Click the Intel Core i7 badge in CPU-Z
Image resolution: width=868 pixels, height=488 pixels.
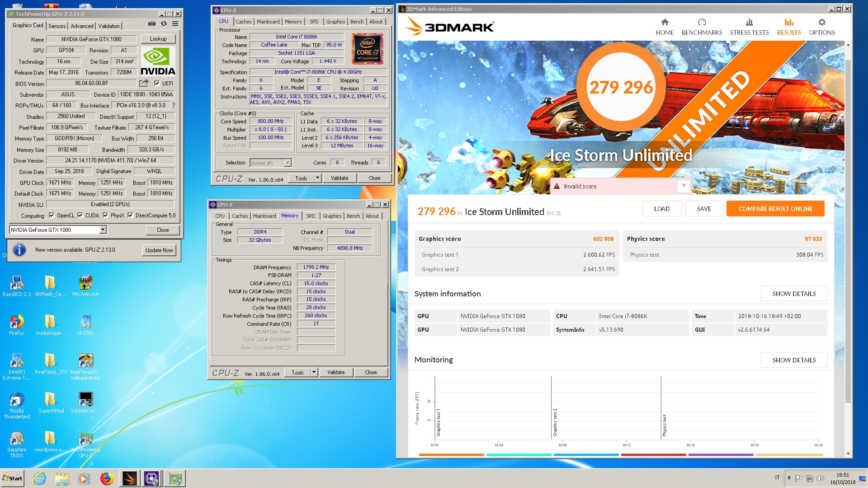point(367,49)
